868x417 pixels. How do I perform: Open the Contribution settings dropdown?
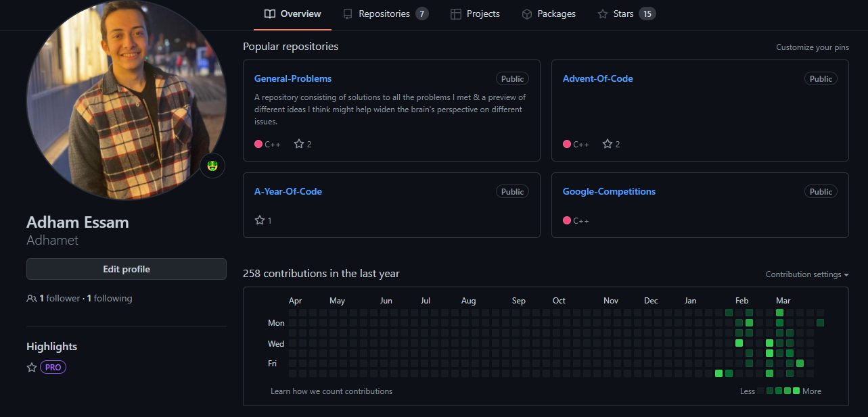pos(806,274)
